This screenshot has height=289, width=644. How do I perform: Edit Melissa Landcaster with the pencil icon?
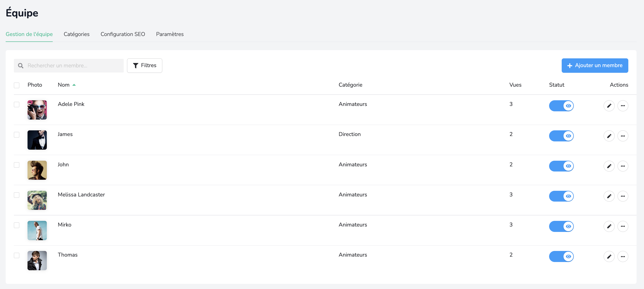(x=609, y=196)
